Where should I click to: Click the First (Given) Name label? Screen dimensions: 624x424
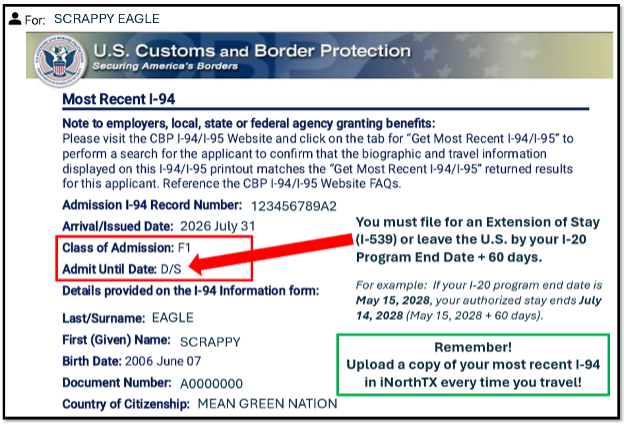pyautogui.click(x=116, y=340)
